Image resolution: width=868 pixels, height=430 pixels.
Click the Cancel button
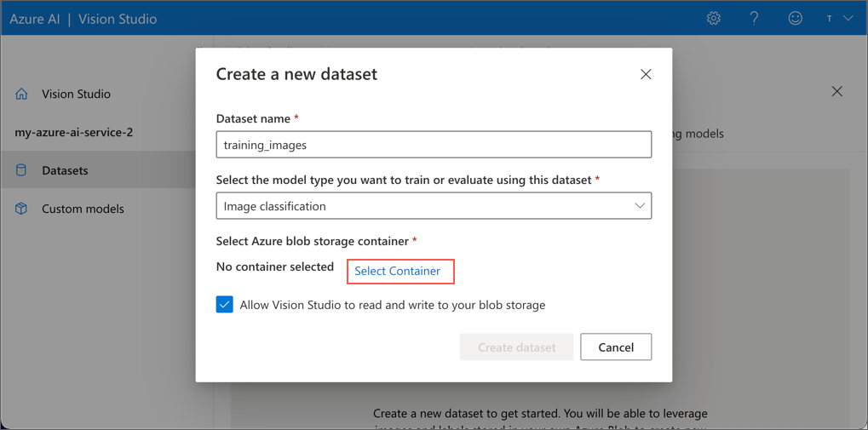click(616, 347)
